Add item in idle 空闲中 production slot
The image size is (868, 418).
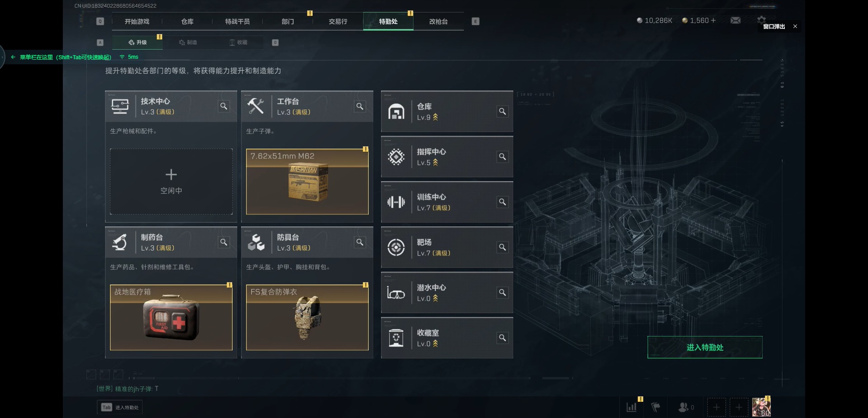171,181
